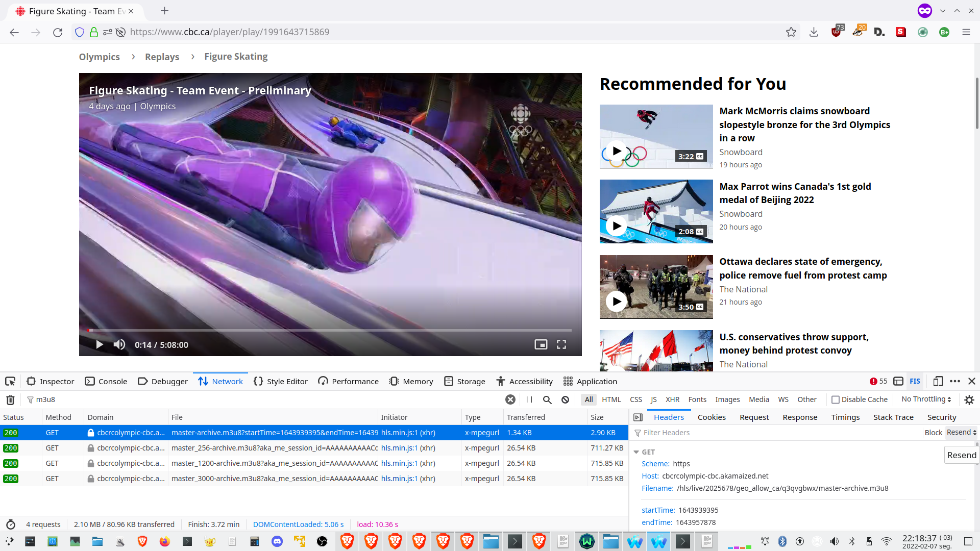Open Discord from the taskbar
The height and width of the screenshot is (551, 980).
(277, 541)
